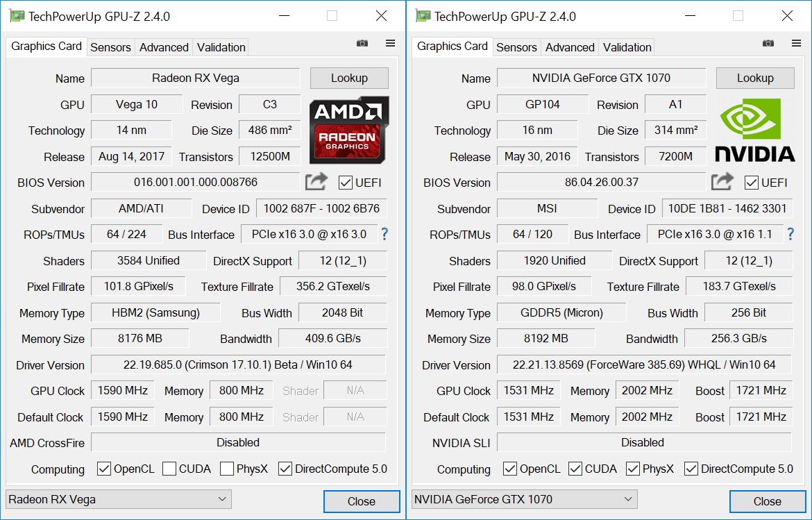The image size is (812, 520).
Task: Toggle CUDA checkbox in Radeon window
Action: tap(169, 469)
